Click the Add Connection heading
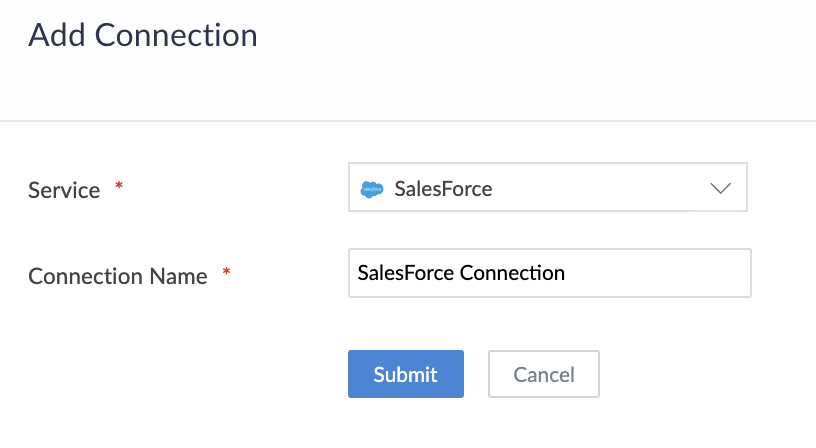This screenshot has width=816, height=448. 143,35
